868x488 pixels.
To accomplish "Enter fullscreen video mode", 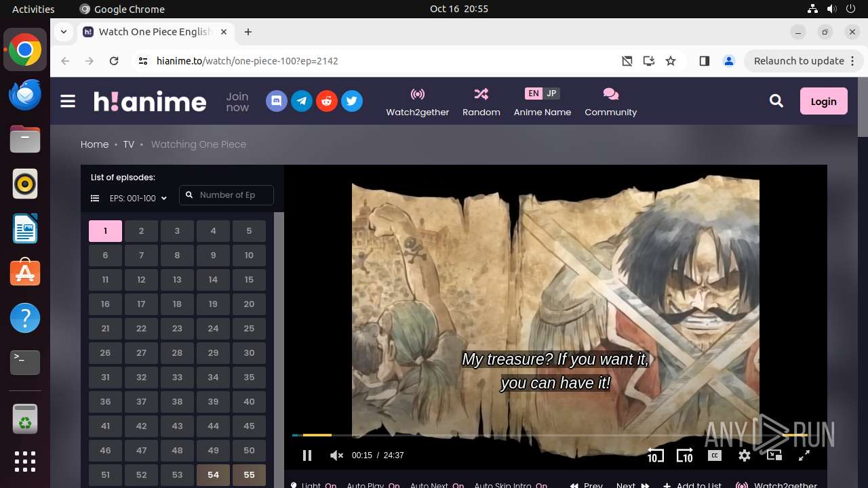I will click(x=804, y=455).
